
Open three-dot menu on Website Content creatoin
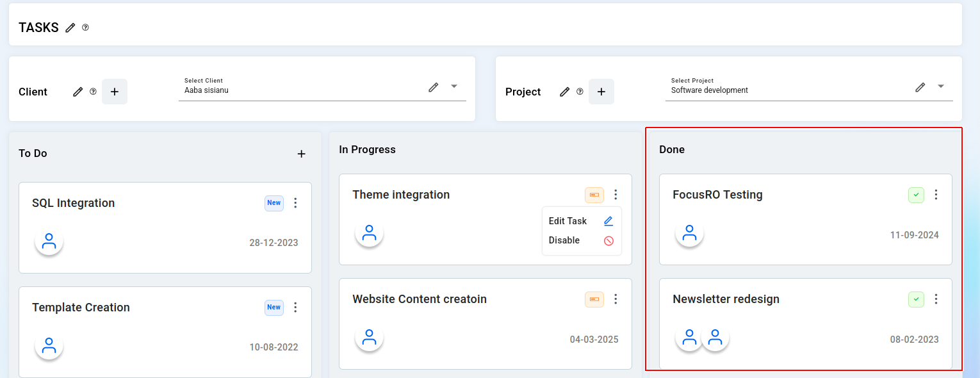[616, 299]
